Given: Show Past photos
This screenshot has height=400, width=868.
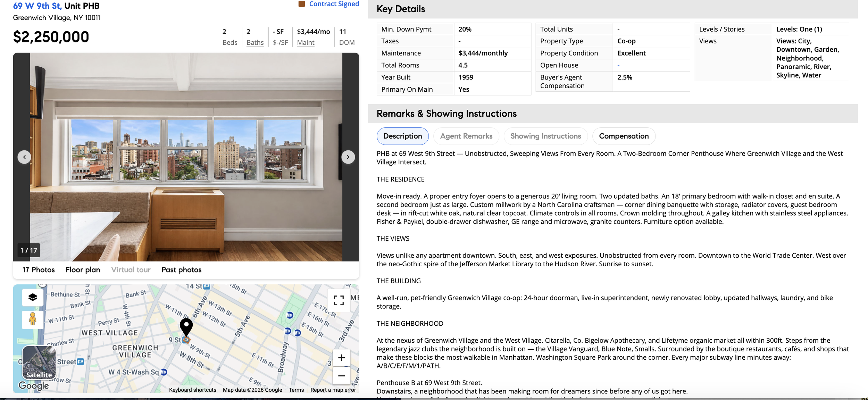Looking at the screenshot, I should tap(181, 270).
